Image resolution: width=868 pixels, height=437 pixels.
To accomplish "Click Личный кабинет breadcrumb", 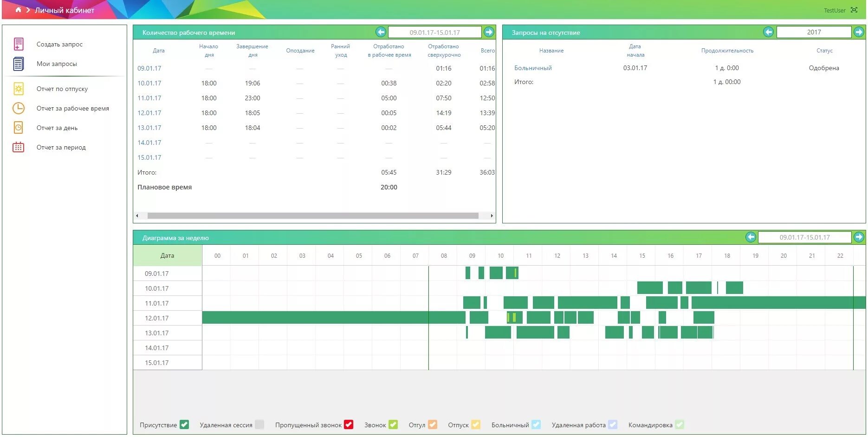I will 65,10.
